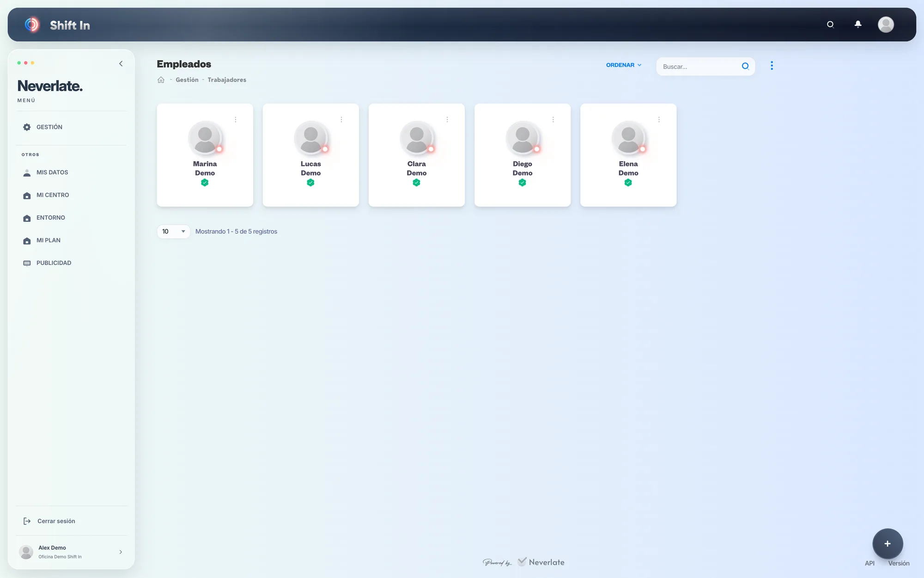The height and width of the screenshot is (578, 924).
Task: Click the Gestión breadcrumb link
Action: coord(187,80)
